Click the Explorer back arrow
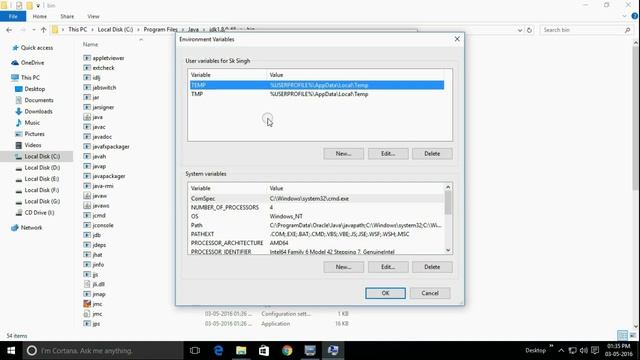 (x=9, y=30)
